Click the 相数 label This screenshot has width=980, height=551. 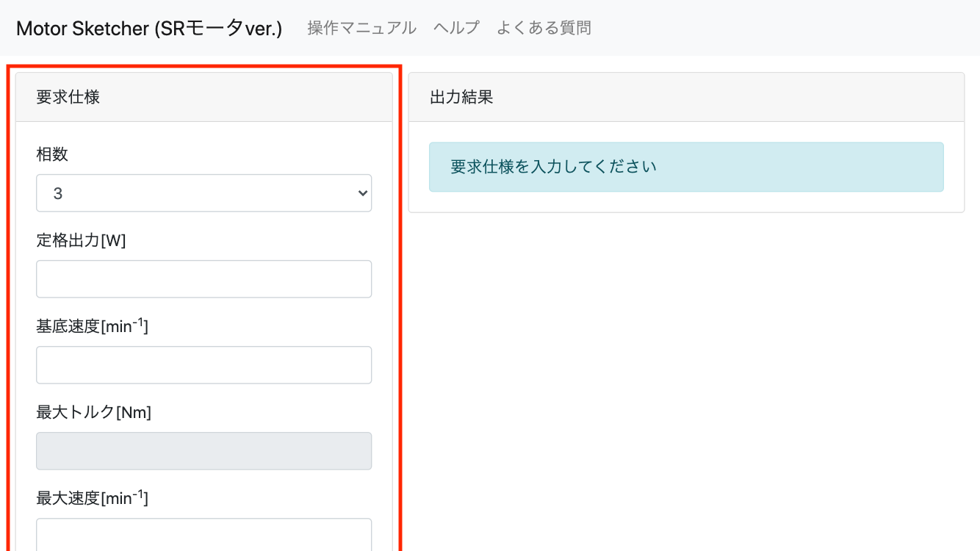(52, 154)
